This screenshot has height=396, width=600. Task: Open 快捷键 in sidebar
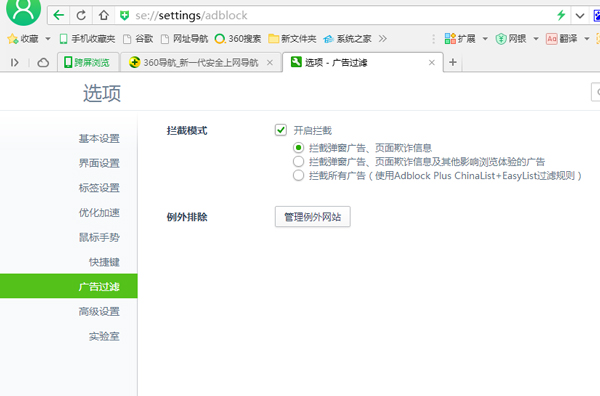click(x=104, y=262)
